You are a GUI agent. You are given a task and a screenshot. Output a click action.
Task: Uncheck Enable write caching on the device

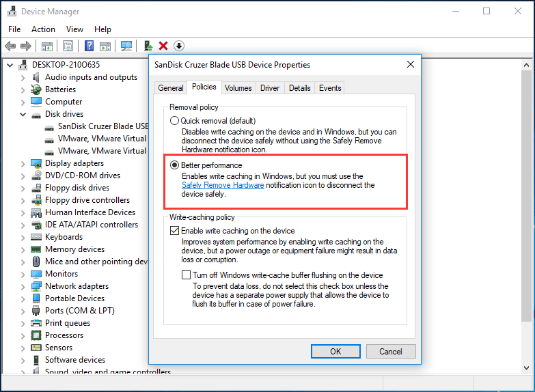coord(174,231)
